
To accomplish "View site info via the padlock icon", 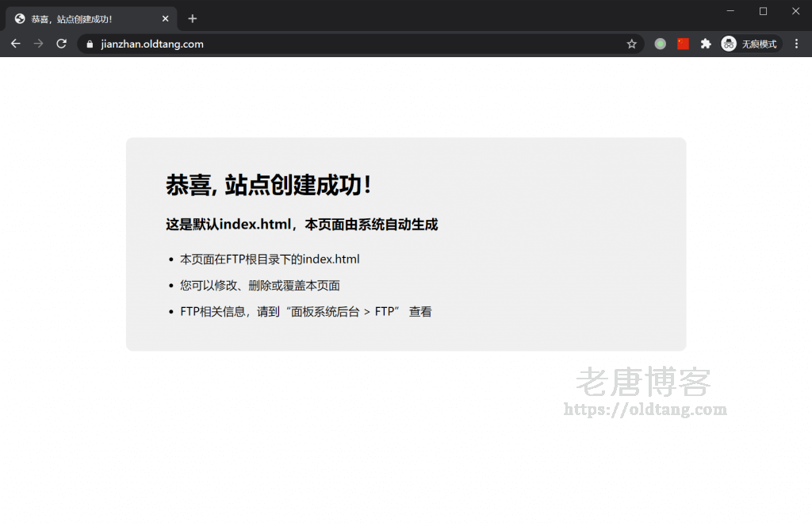I will pyautogui.click(x=90, y=44).
